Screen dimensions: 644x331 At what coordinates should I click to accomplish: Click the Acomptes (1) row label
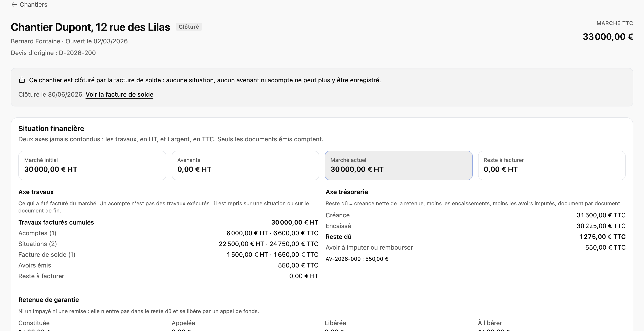(x=37, y=233)
